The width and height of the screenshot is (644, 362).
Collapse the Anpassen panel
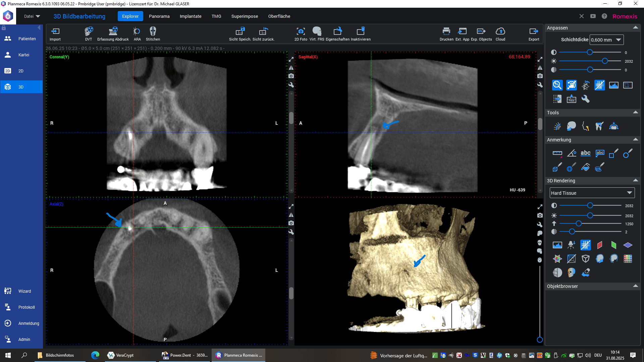(x=635, y=27)
